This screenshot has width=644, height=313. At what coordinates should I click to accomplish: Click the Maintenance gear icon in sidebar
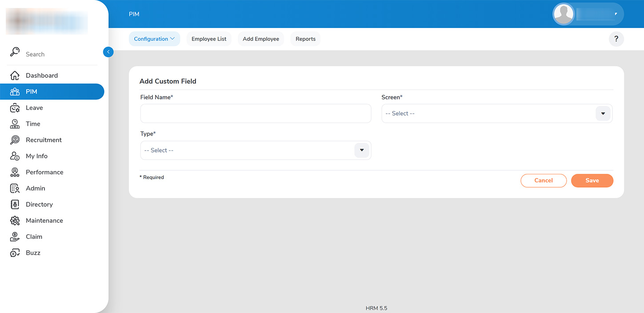point(15,221)
